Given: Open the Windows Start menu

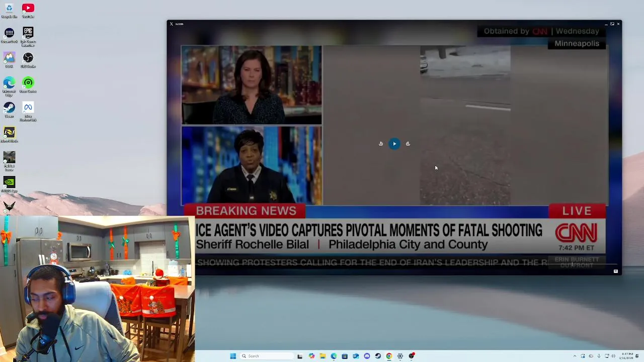Looking at the screenshot, I should tap(233, 356).
